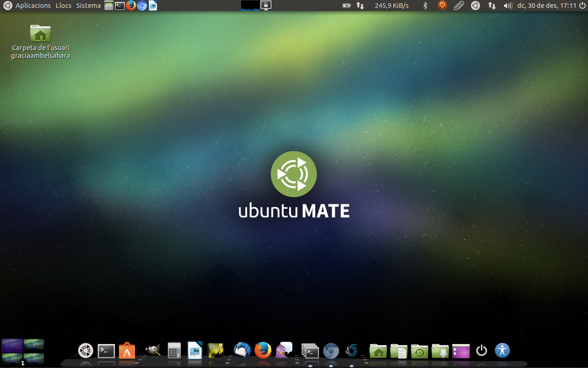
Task: Open the orange Software Center bag icon
Action: click(127, 351)
